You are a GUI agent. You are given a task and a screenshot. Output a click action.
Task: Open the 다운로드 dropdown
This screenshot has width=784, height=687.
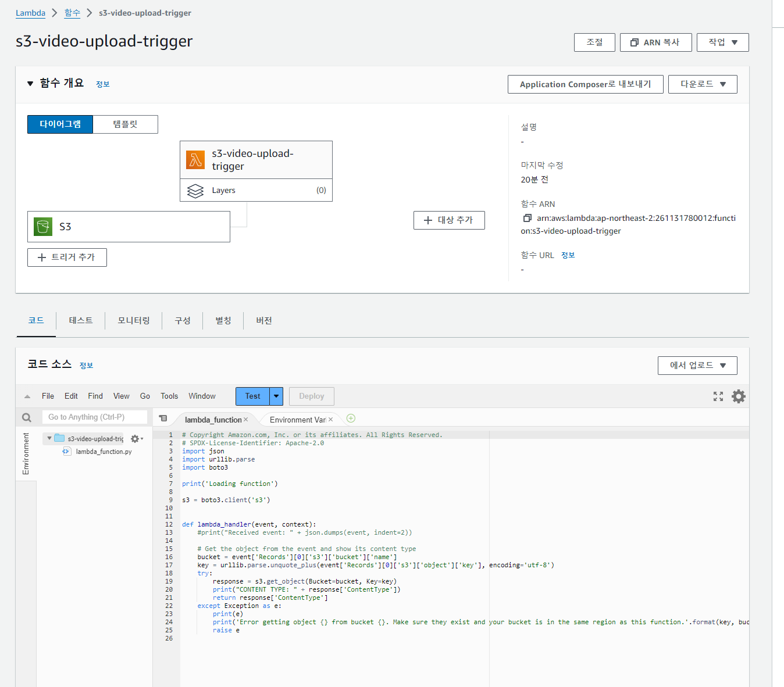(x=703, y=84)
